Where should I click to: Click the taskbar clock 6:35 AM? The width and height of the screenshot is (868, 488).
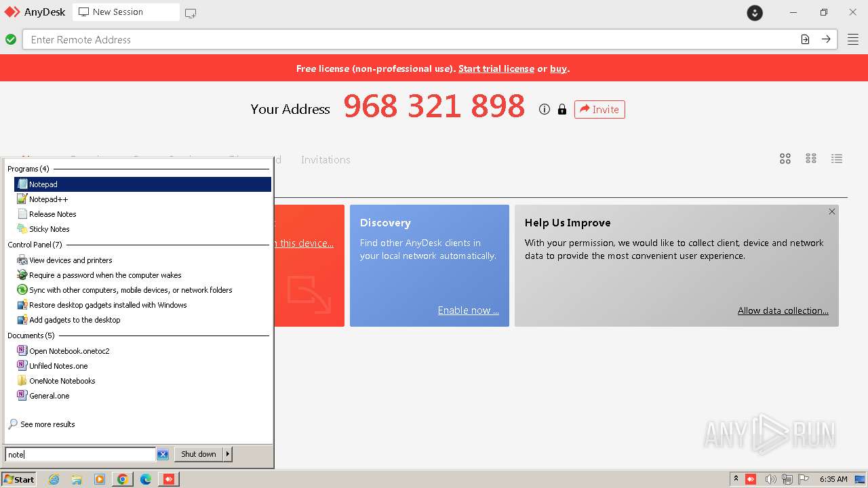click(x=833, y=479)
